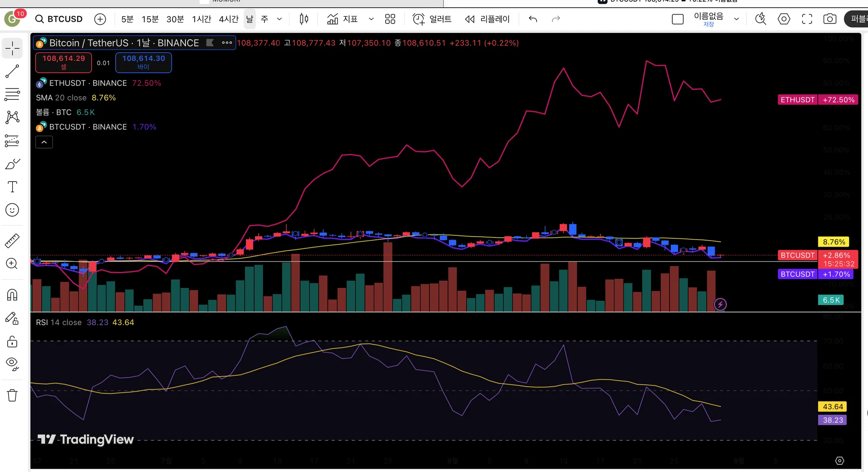This screenshot has width=868, height=472.
Task: Open the 지표 indicators dialog
Action: 342,19
